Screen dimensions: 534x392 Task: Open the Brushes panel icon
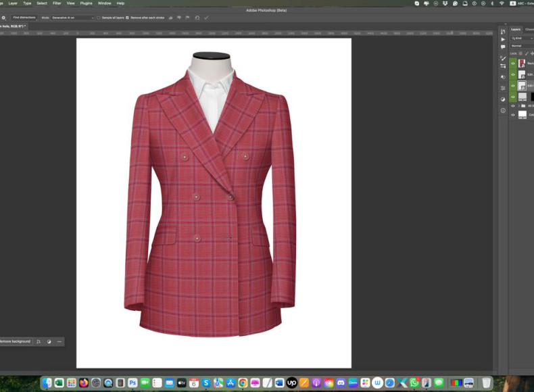(x=503, y=58)
